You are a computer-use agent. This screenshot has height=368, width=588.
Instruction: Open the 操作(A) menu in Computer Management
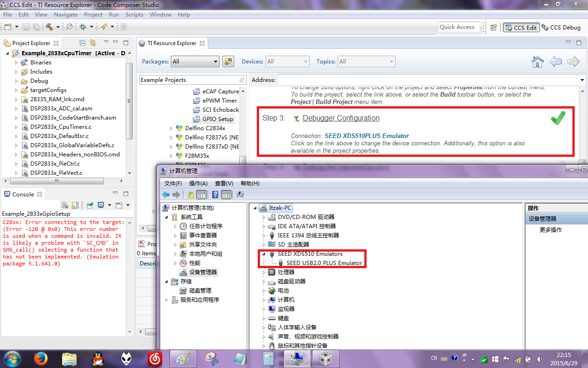coord(198,184)
